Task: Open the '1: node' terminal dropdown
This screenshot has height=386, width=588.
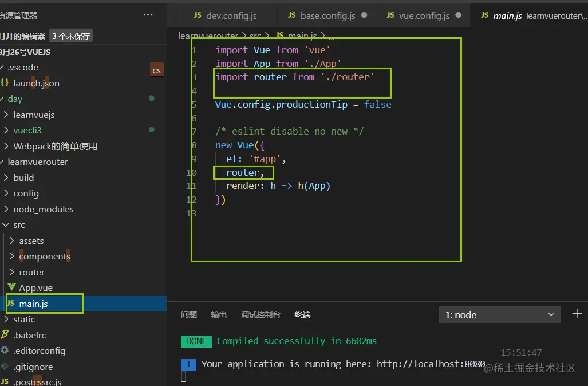Action: pos(499,315)
